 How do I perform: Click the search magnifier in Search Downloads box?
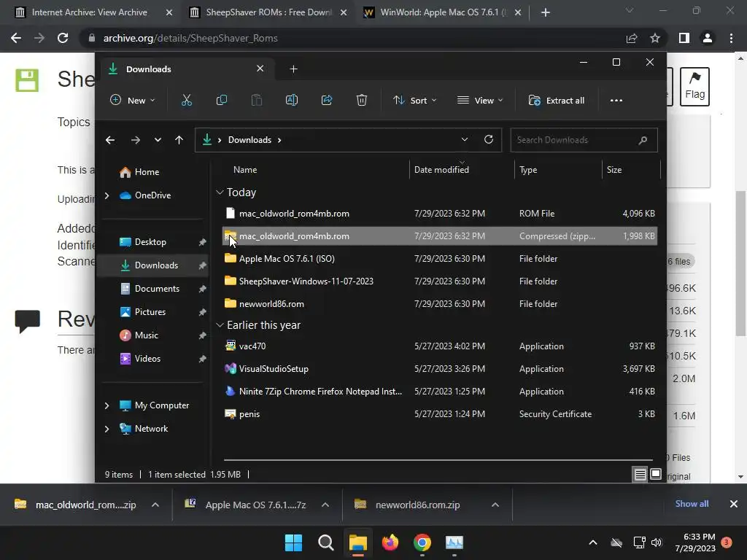[643, 140]
